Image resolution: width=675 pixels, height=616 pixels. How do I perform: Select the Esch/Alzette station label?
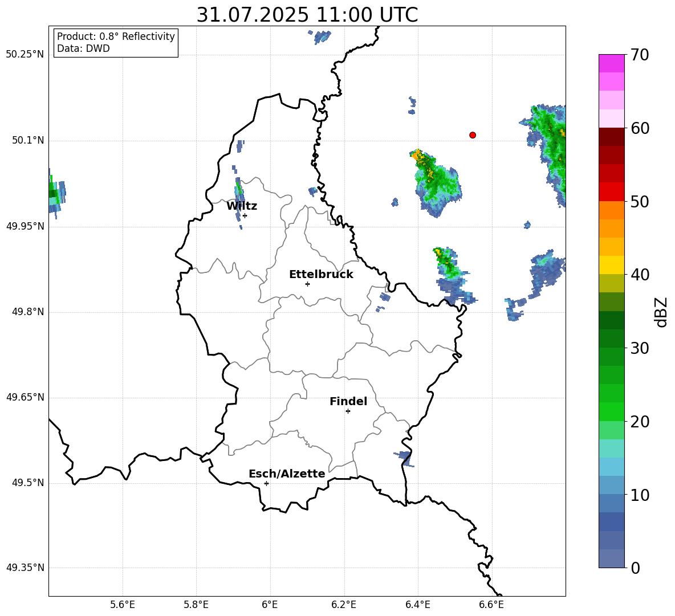pyautogui.click(x=287, y=474)
